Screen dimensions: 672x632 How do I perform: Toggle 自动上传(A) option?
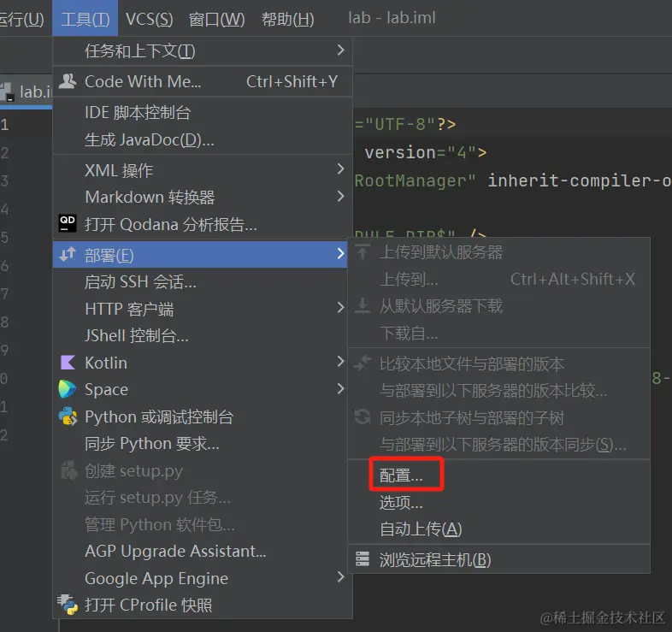click(498, 529)
